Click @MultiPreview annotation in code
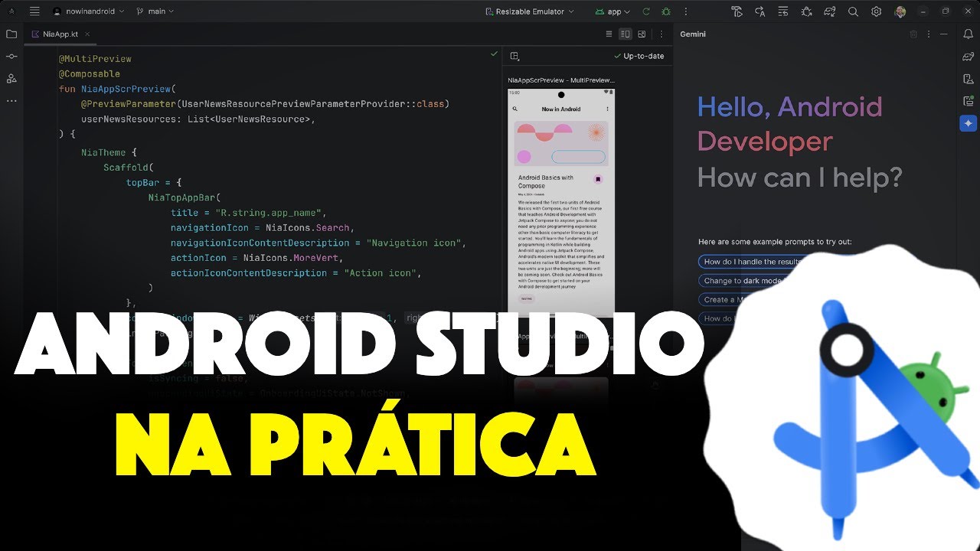 [95, 59]
